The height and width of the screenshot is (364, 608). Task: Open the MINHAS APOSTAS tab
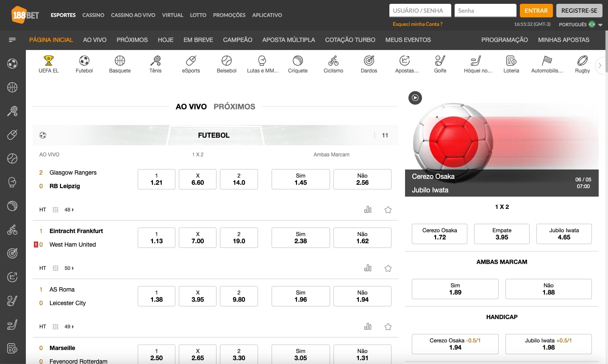click(564, 40)
